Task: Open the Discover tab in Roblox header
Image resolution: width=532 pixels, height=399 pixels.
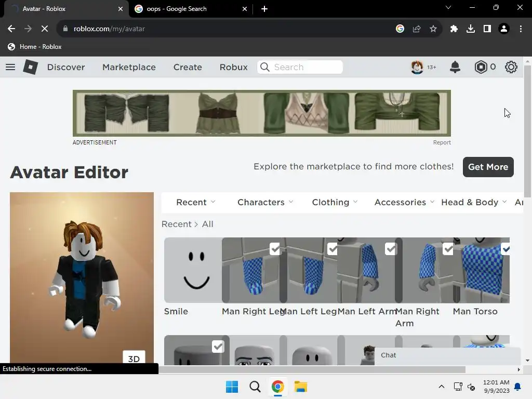Action: 66,67
